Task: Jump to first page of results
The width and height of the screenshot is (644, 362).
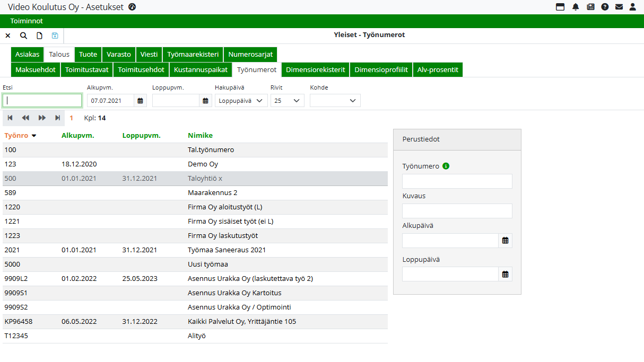Action: click(10, 118)
